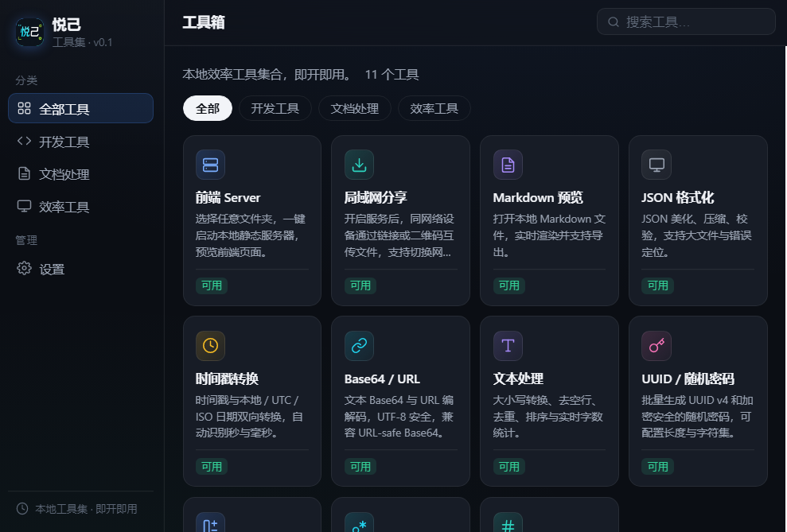787x532 pixels.
Task: Click the JSON 格式化 description text
Action: (x=696, y=235)
